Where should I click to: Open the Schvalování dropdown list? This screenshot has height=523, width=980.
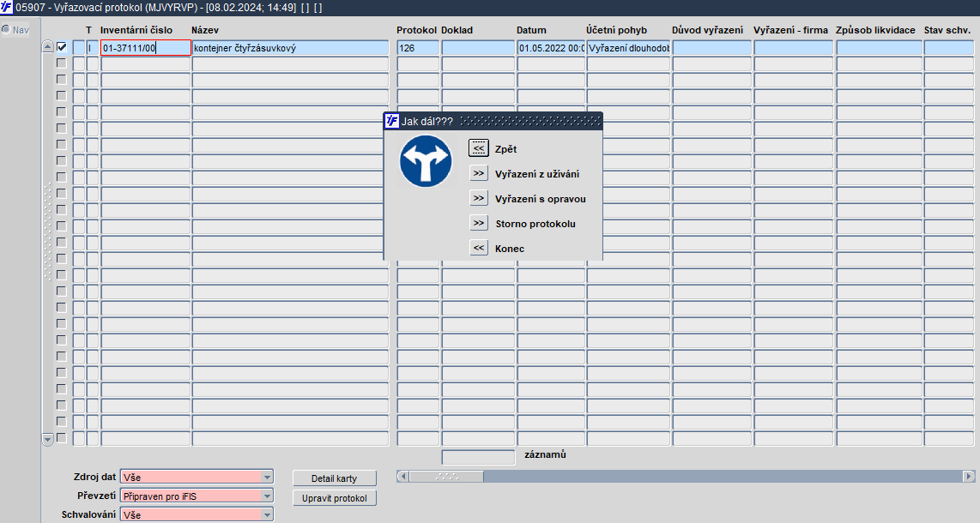point(267,515)
